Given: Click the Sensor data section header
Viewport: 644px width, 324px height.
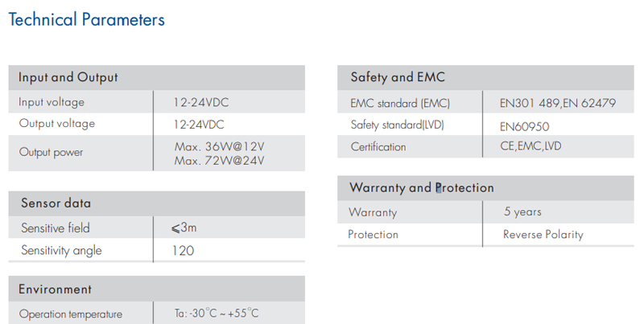Looking at the screenshot, I should tap(56, 203).
